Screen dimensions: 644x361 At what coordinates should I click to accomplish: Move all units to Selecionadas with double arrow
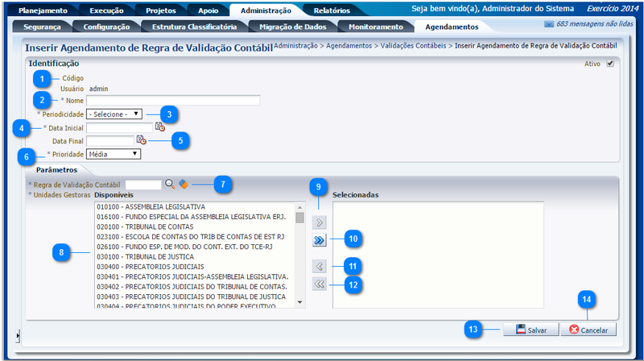pos(319,240)
